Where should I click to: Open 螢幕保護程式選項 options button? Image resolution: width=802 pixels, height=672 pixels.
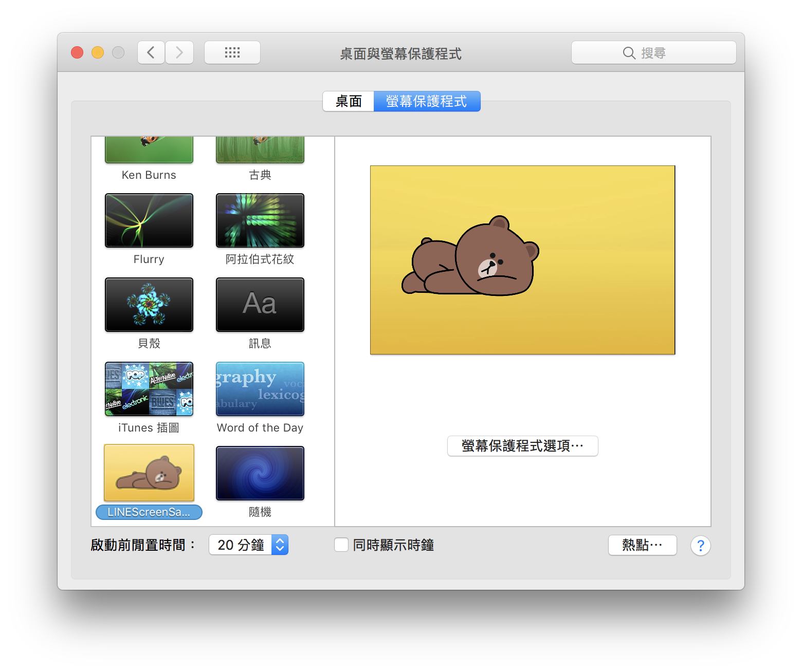click(x=523, y=446)
